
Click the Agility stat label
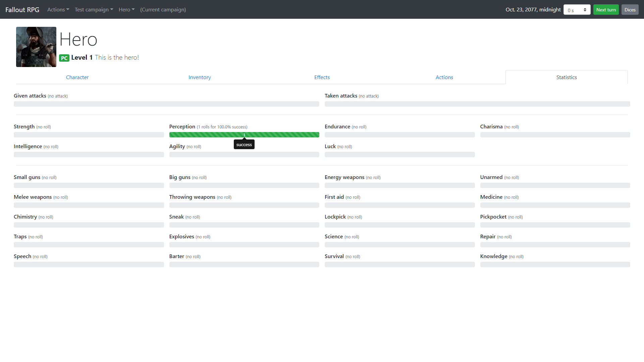[x=177, y=146]
